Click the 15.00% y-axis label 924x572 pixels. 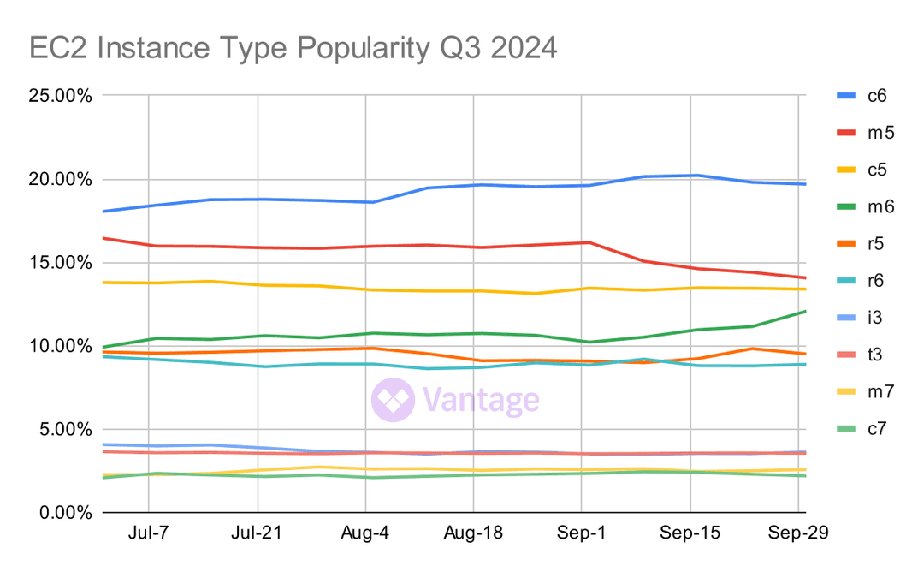coord(60,262)
